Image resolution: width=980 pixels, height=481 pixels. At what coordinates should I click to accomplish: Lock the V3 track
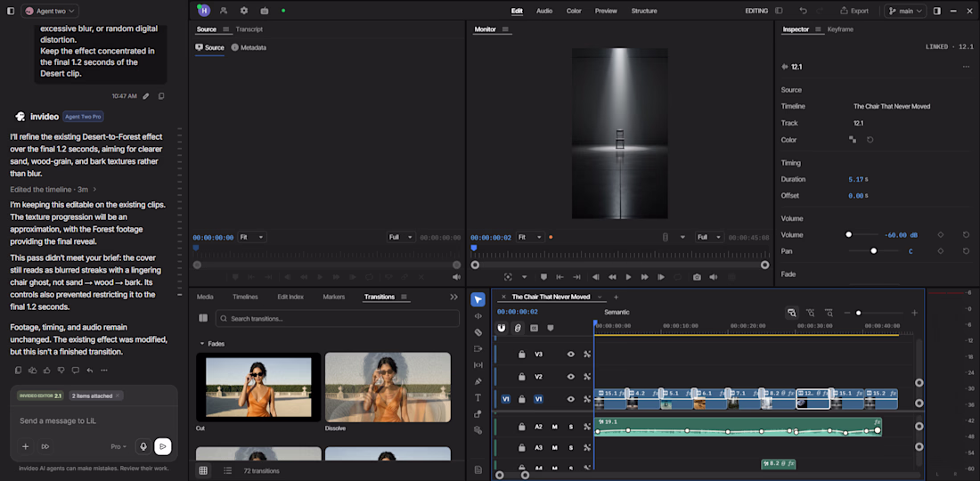click(x=521, y=355)
